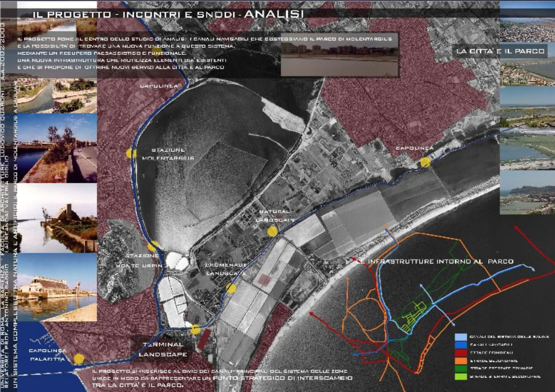The image size is (555, 392).
Task: Select the yellow Promenade Landscape marker
Action: [x=231, y=288]
